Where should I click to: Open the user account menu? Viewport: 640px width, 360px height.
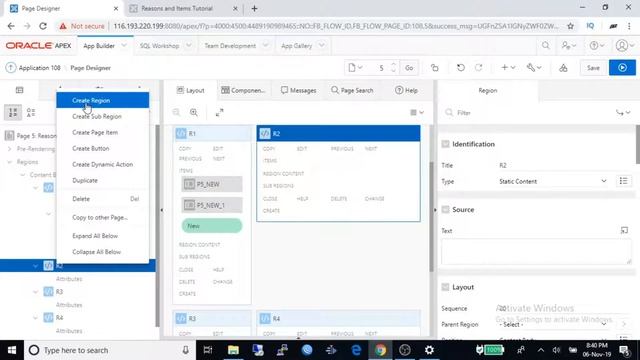pyautogui.click(x=624, y=46)
